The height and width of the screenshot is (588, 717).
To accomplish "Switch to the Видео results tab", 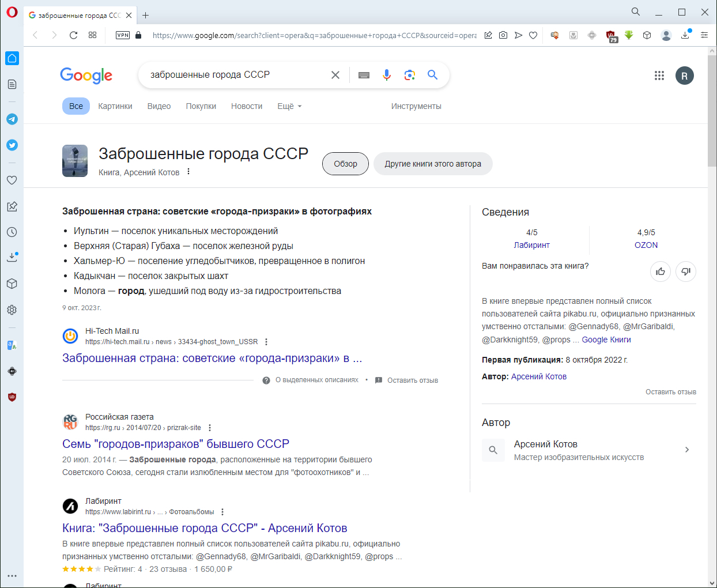I will (x=159, y=106).
